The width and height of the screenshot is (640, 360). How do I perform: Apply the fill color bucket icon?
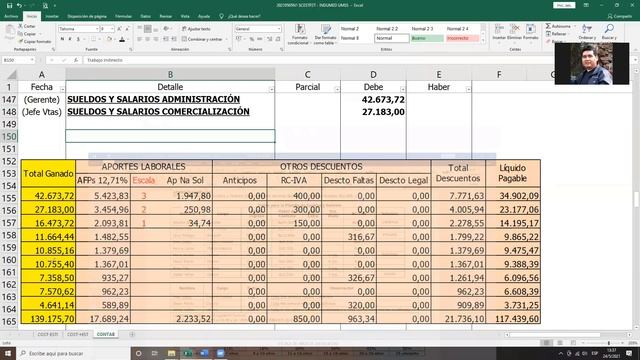(x=109, y=40)
